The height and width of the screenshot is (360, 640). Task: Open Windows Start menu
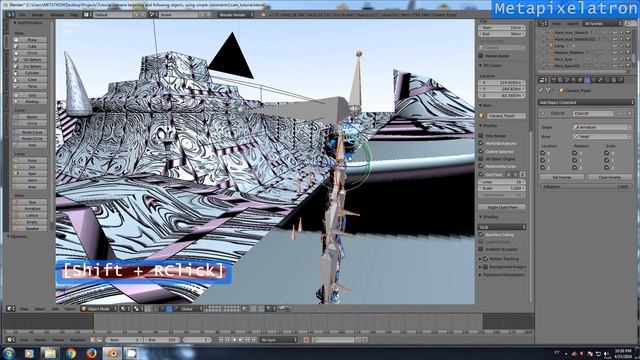pos(8,353)
